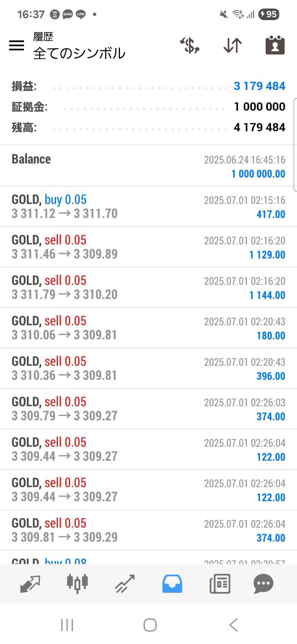297x644 pixels.
Task: Select the History inbox tab
Action: [172, 583]
